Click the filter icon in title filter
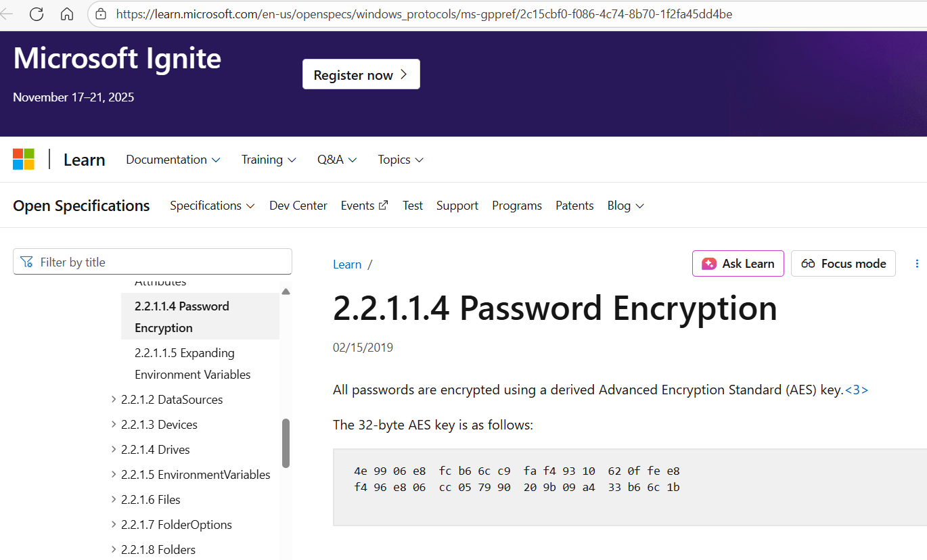Image resolution: width=927 pixels, height=560 pixels. pos(27,262)
